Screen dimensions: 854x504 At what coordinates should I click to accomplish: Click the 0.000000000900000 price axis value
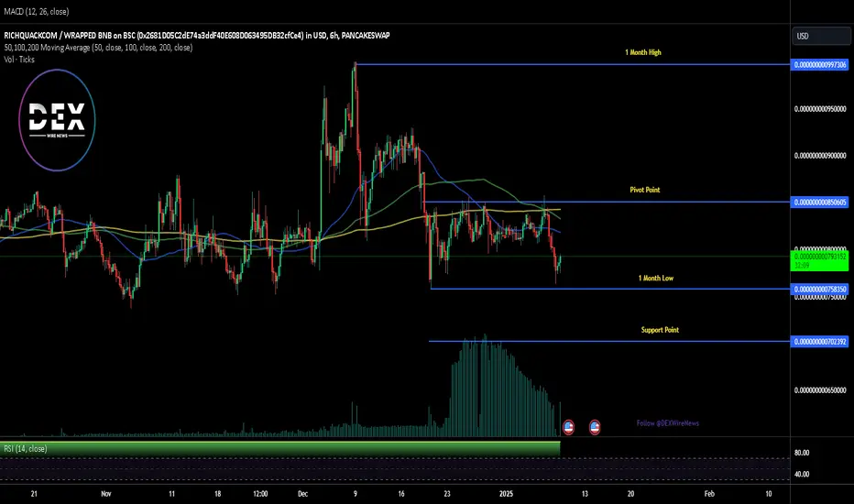[820, 155]
